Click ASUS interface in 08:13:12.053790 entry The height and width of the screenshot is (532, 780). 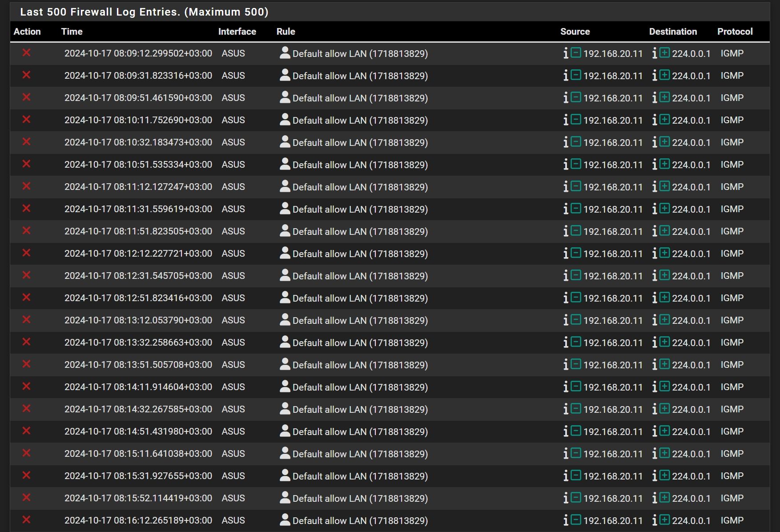click(x=233, y=320)
